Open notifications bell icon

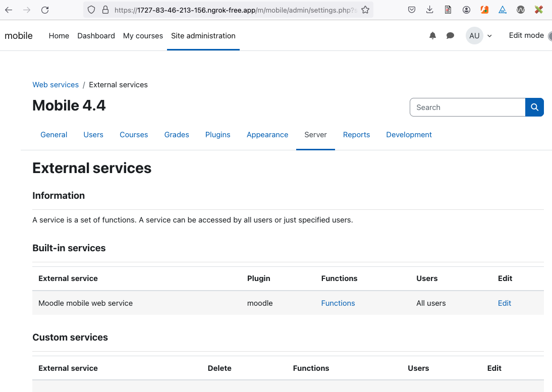click(432, 35)
